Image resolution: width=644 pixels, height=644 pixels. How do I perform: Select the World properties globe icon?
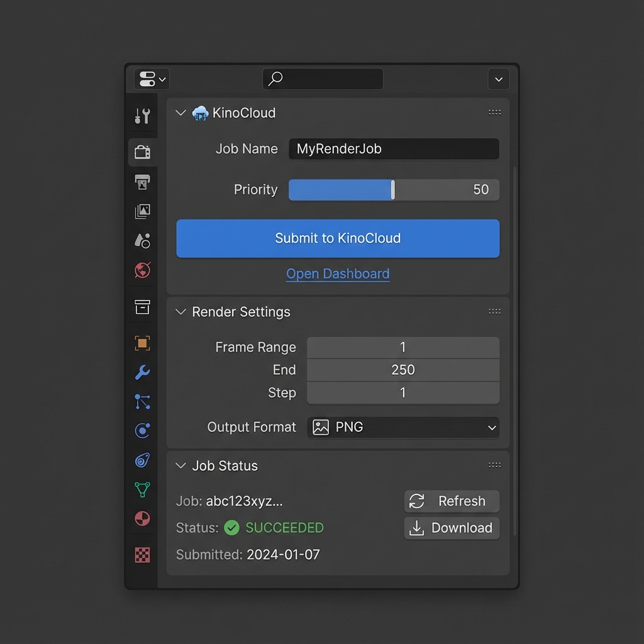(x=143, y=270)
